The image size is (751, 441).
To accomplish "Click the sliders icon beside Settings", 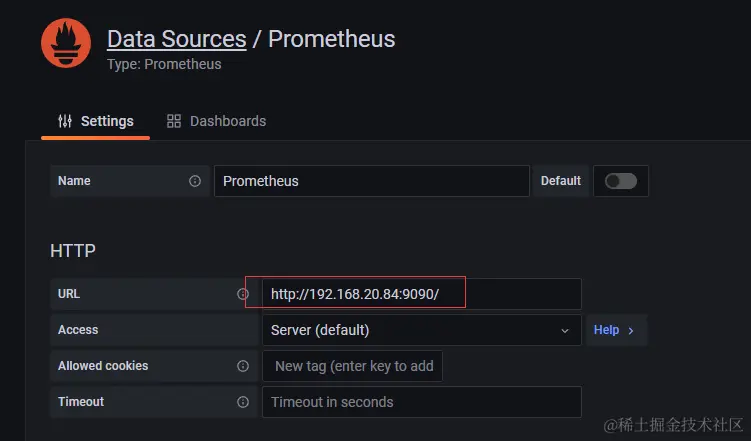I will point(65,121).
